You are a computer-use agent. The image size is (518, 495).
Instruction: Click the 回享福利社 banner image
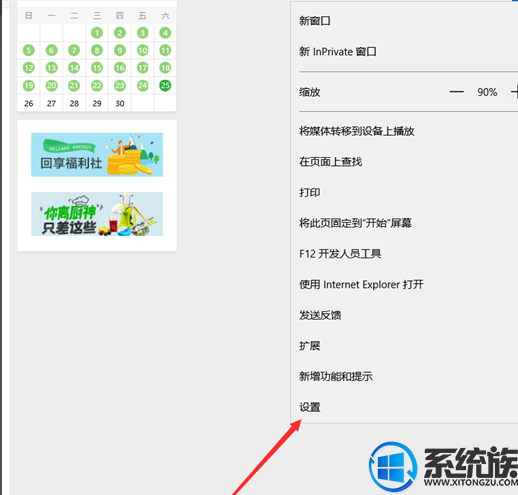[97, 155]
